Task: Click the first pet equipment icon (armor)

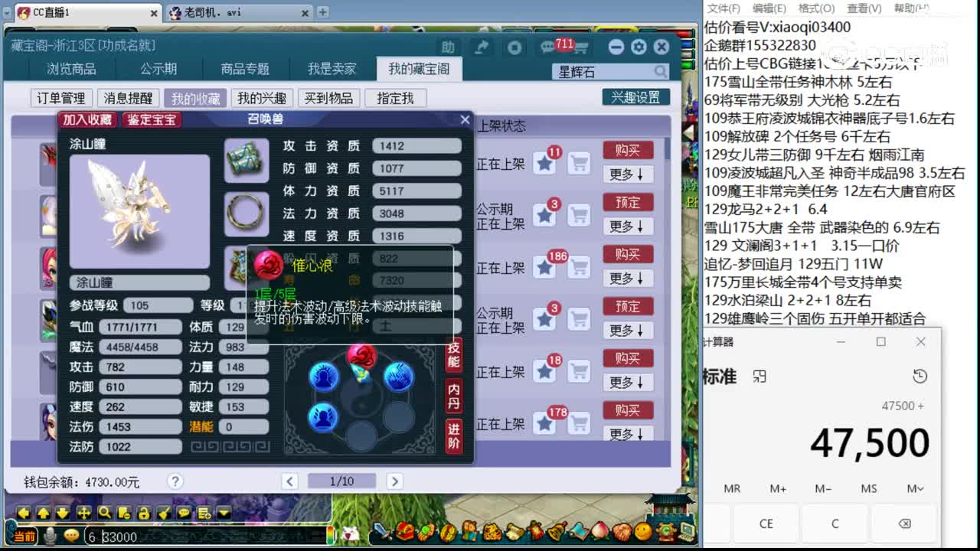Action: (x=246, y=160)
